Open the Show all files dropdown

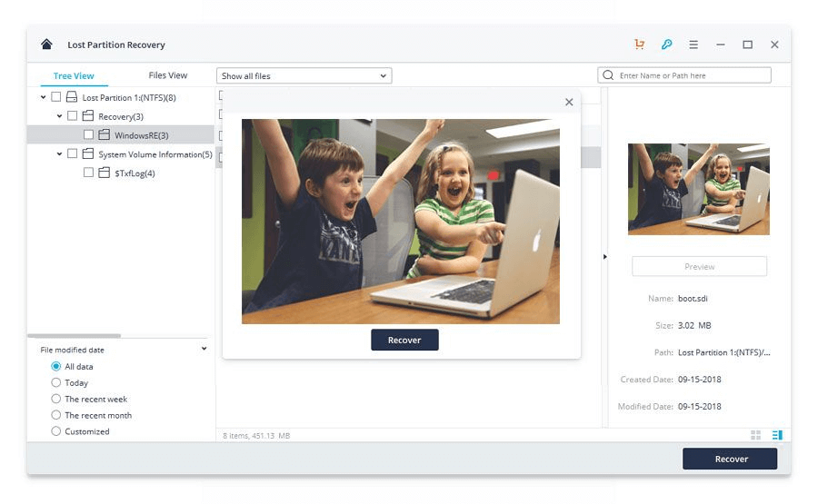pyautogui.click(x=304, y=75)
